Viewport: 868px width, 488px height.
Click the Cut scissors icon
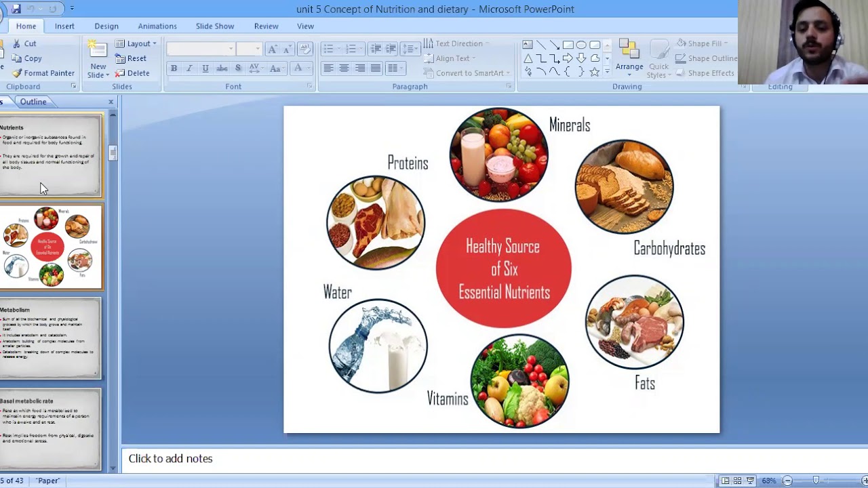(x=17, y=43)
